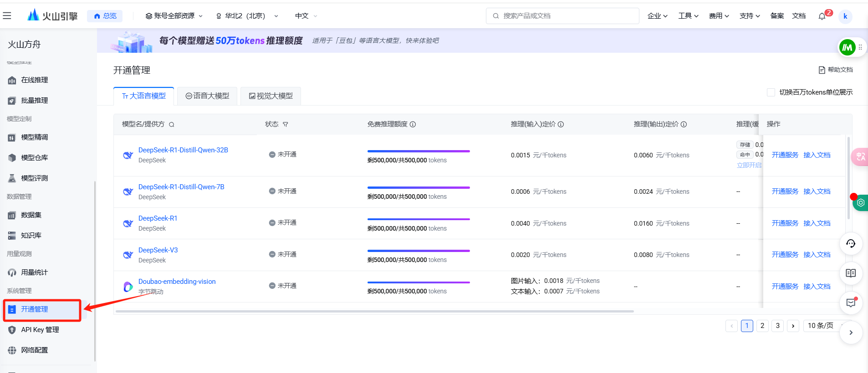The width and height of the screenshot is (868, 373).
Task: Switch to the 视觉大模型 tab
Action: click(x=271, y=96)
